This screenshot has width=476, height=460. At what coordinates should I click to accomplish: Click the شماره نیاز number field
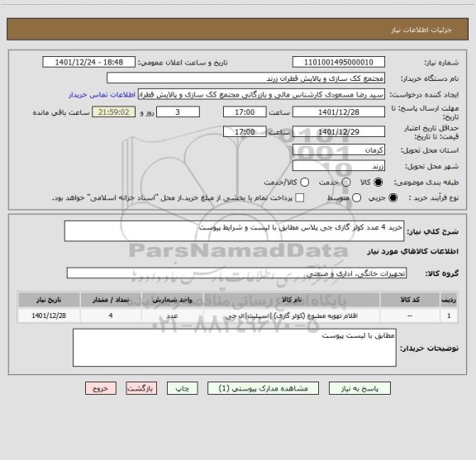tap(339, 62)
